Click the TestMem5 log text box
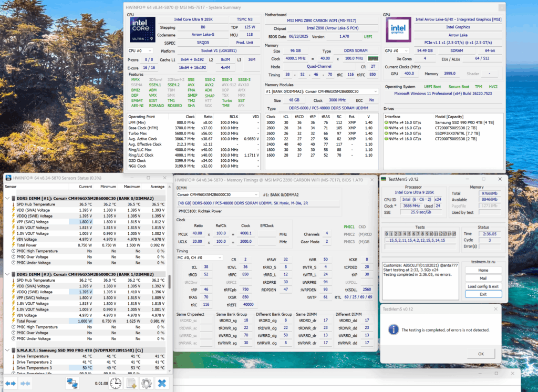This screenshot has height=392, width=538. (421, 281)
